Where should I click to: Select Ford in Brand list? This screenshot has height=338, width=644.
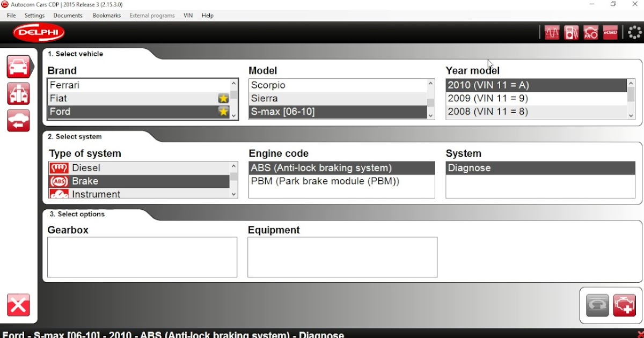(x=139, y=112)
